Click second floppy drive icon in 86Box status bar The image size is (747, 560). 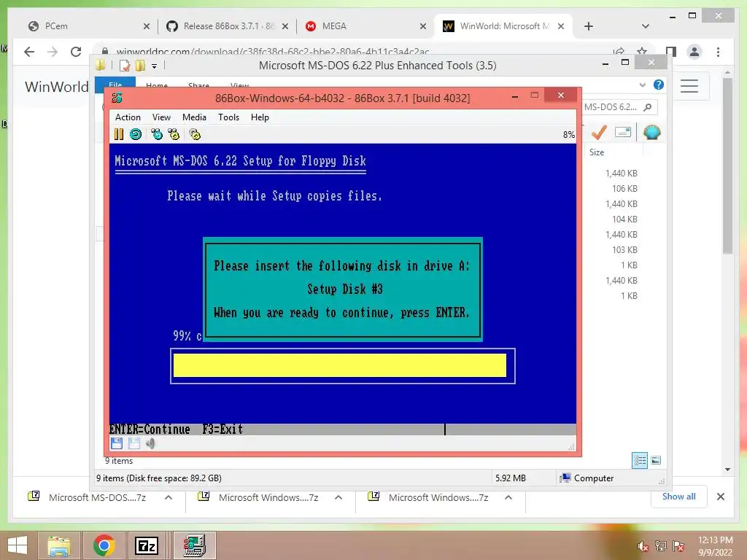point(134,443)
